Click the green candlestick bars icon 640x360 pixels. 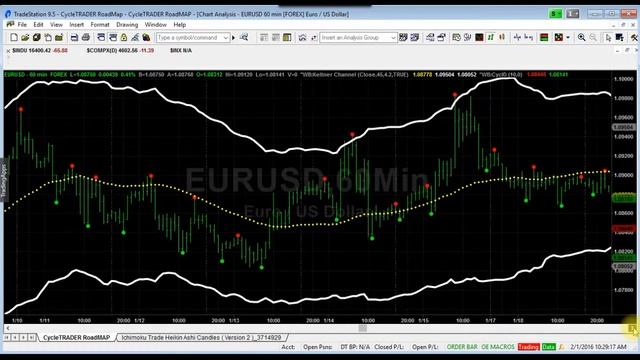tap(491, 38)
